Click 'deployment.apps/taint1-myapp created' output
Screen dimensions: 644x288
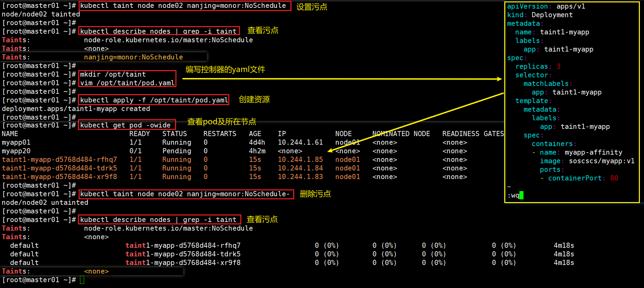coord(76,109)
